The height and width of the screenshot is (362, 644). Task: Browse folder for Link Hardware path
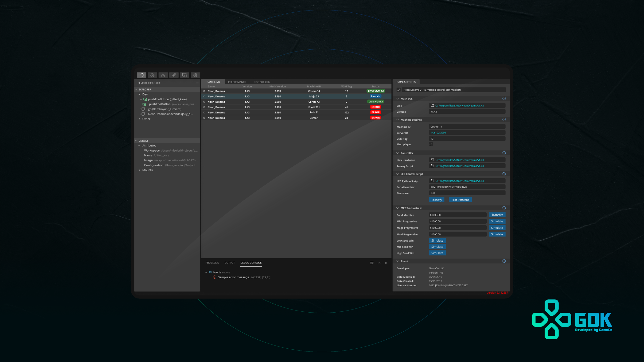click(432, 160)
